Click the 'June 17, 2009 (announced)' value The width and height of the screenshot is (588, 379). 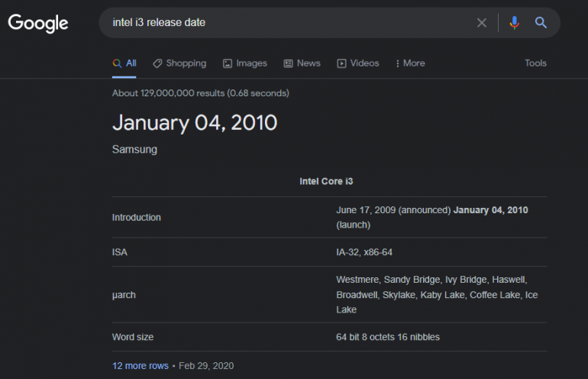click(393, 210)
